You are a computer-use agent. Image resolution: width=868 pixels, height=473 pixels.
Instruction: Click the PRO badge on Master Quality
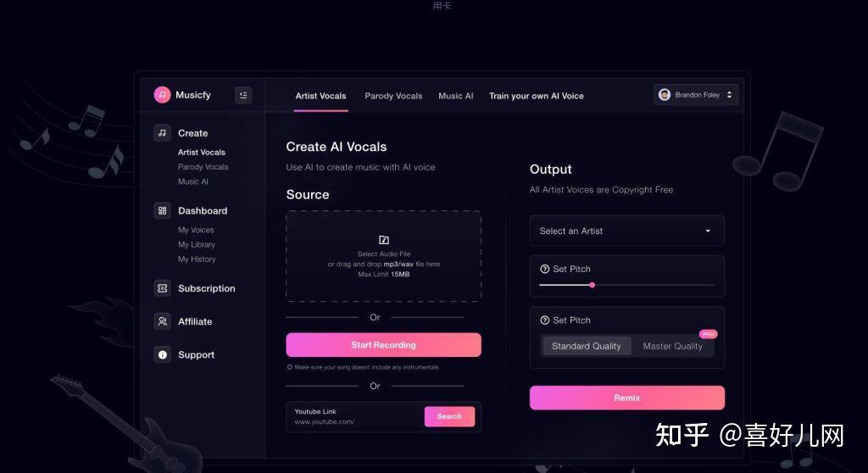coord(708,334)
